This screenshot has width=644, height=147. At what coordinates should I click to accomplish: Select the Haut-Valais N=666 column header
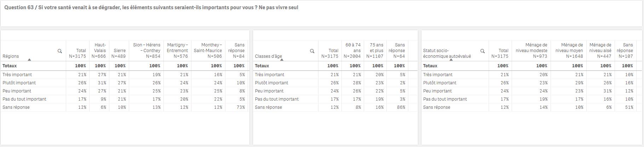pyautogui.click(x=99, y=51)
